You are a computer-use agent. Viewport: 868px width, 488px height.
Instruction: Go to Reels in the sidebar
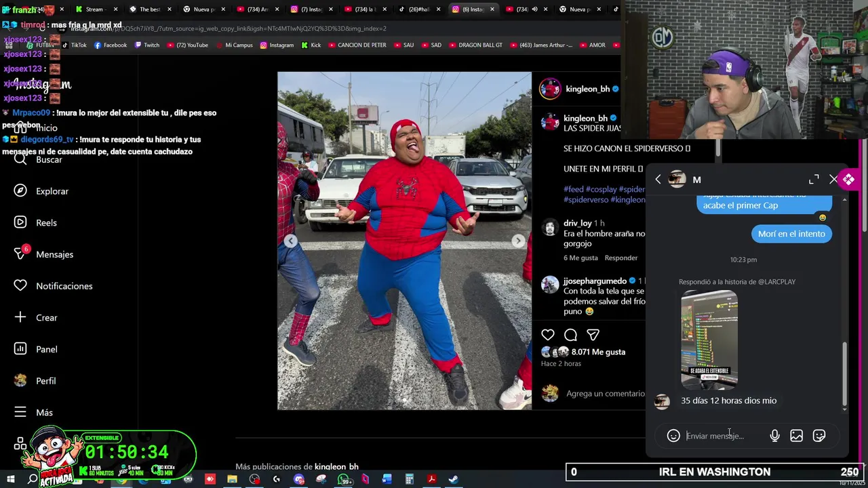(35, 222)
